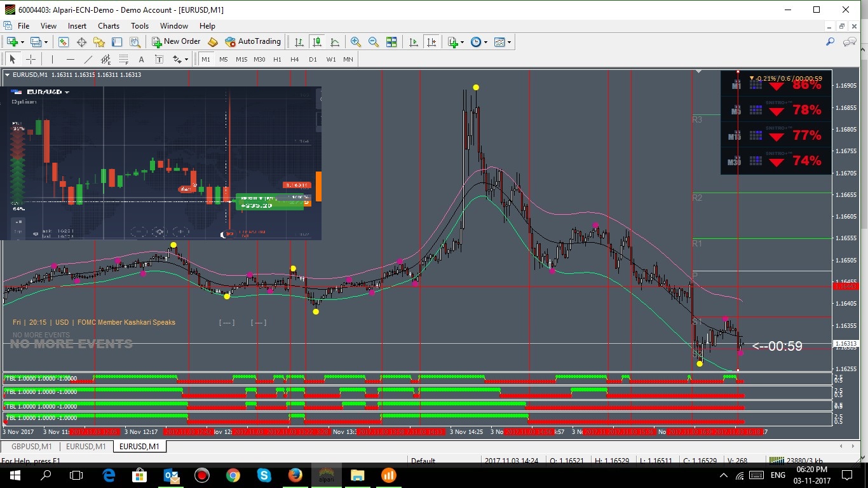The width and height of the screenshot is (868, 488).
Task: Open the File menu
Action: point(24,26)
